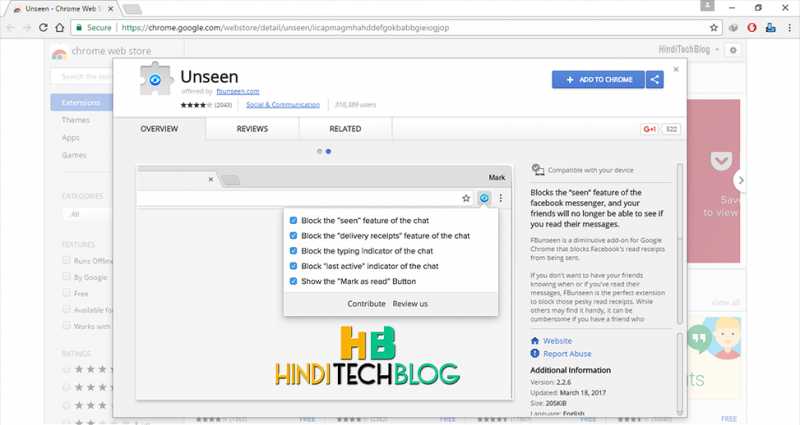
Task: Click the additional information scrollbar
Action: click(679, 373)
